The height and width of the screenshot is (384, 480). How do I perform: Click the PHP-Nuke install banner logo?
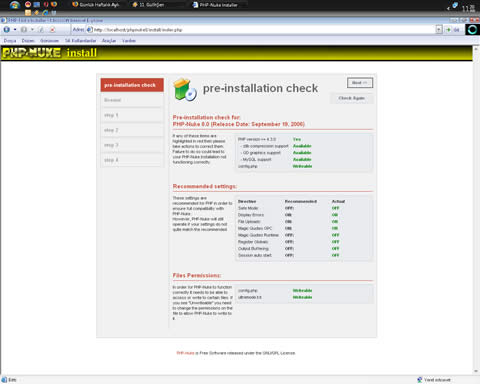pyautogui.click(x=50, y=53)
